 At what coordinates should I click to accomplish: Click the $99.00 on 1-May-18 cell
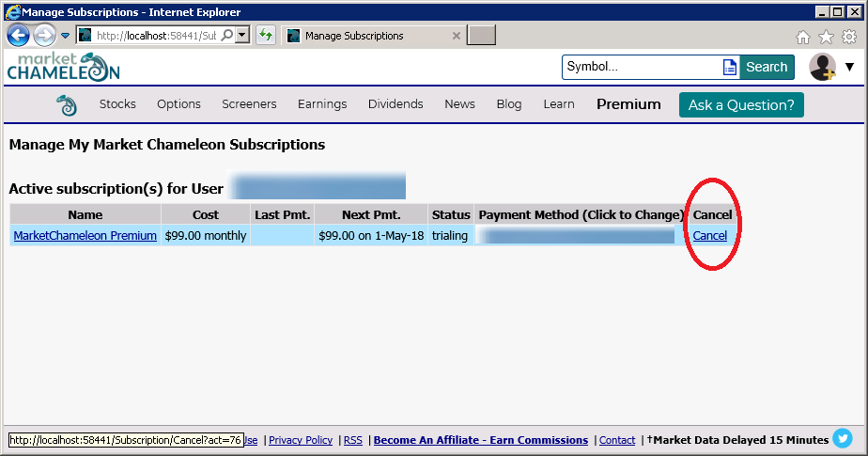coord(371,235)
